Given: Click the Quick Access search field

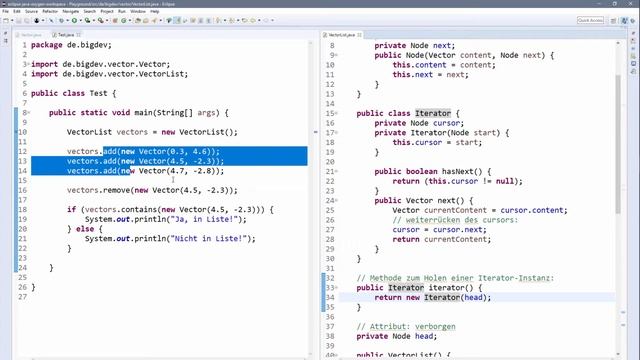Looking at the screenshot, I should click(x=590, y=20).
